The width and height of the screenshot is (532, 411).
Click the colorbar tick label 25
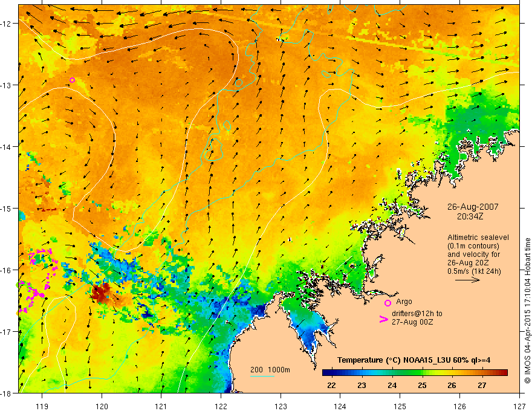tap(422, 385)
